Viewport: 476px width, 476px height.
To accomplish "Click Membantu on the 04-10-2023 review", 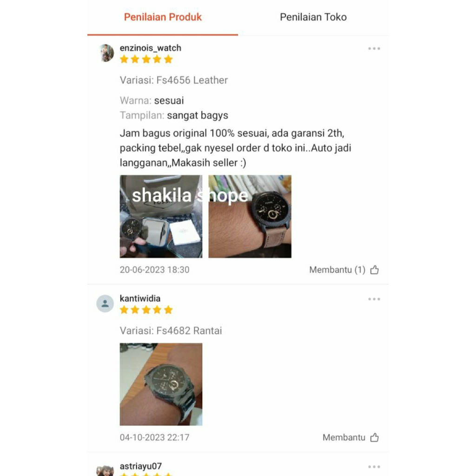I will [344, 437].
